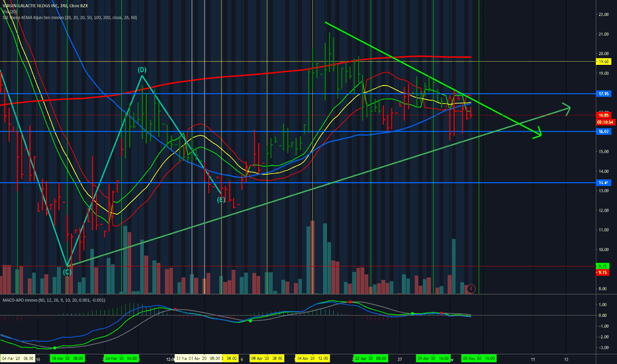Click the 12.00 price axis tick
Image resolution: width=617 pixels, height=364 pixels.
click(604, 210)
